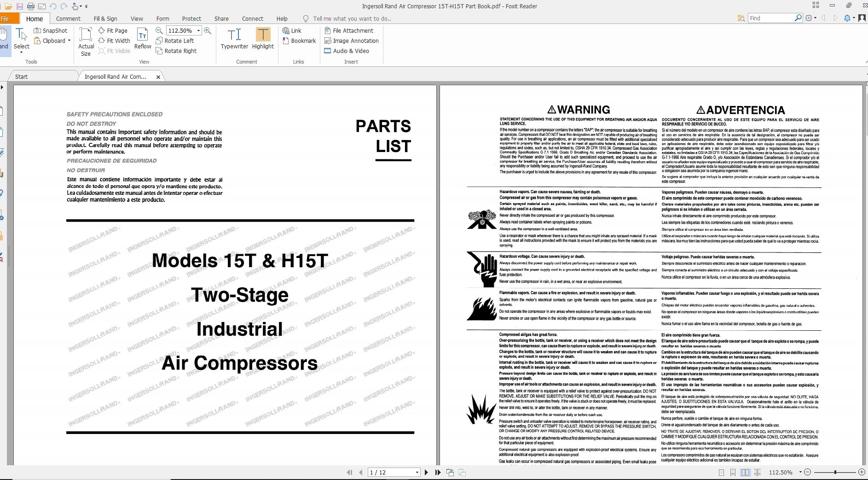Open the Protect ribbon tab
The width and height of the screenshot is (868, 480).
[191, 18]
